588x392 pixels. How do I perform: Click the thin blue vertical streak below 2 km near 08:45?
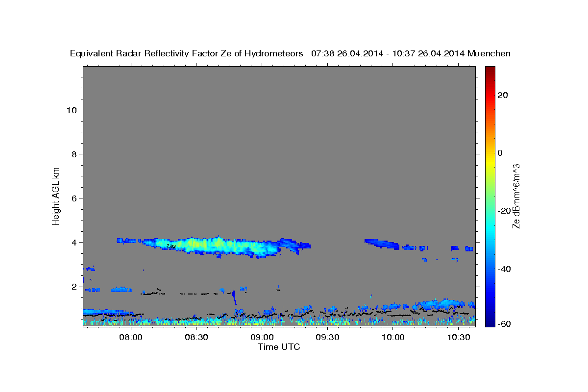click(234, 297)
